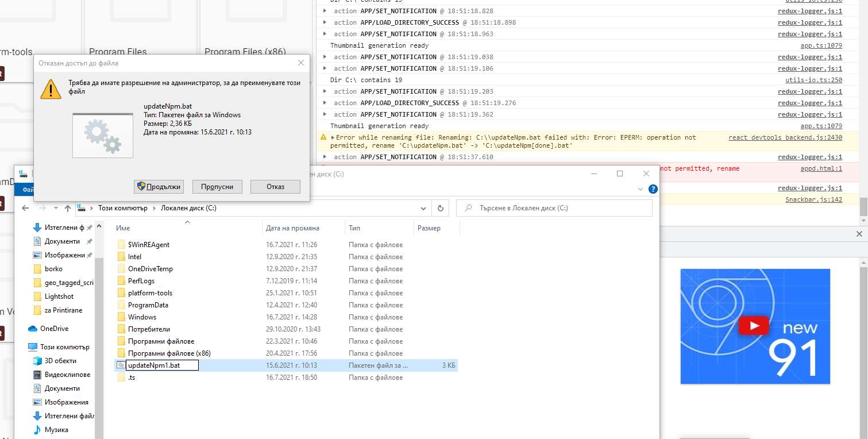
Task: Click the drive icon in the address bar
Action: pyautogui.click(x=82, y=208)
